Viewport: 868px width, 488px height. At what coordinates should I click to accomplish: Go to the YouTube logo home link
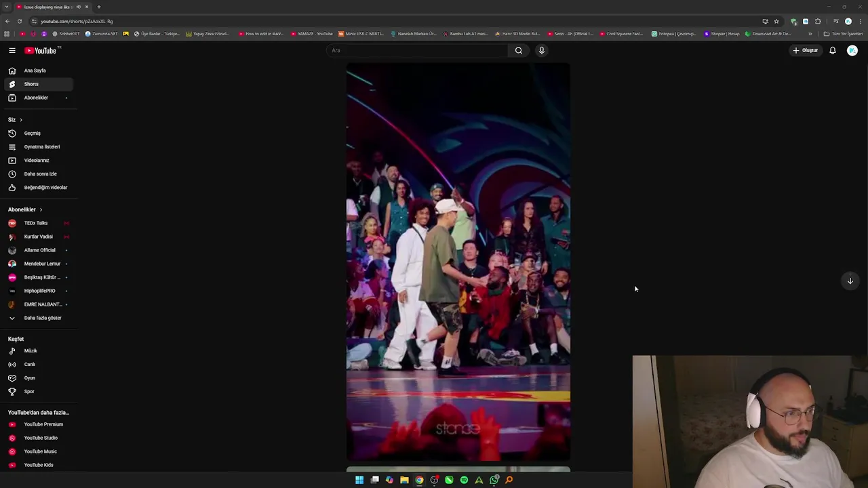41,50
